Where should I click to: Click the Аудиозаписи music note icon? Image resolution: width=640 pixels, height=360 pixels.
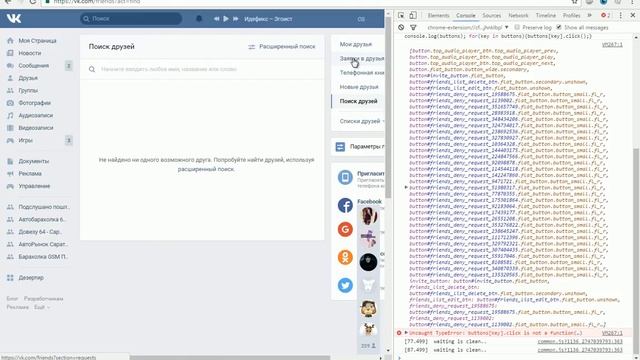[10, 116]
